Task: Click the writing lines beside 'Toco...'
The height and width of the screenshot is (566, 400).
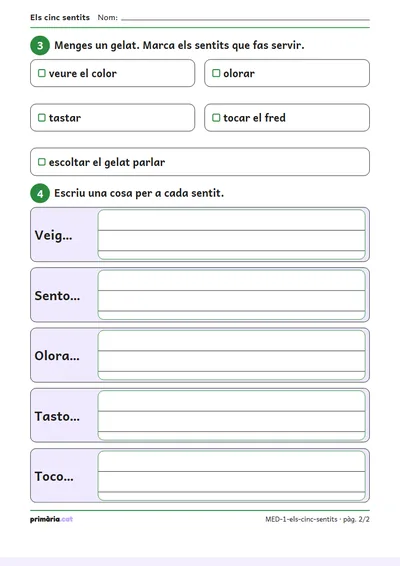Action: click(x=231, y=476)
